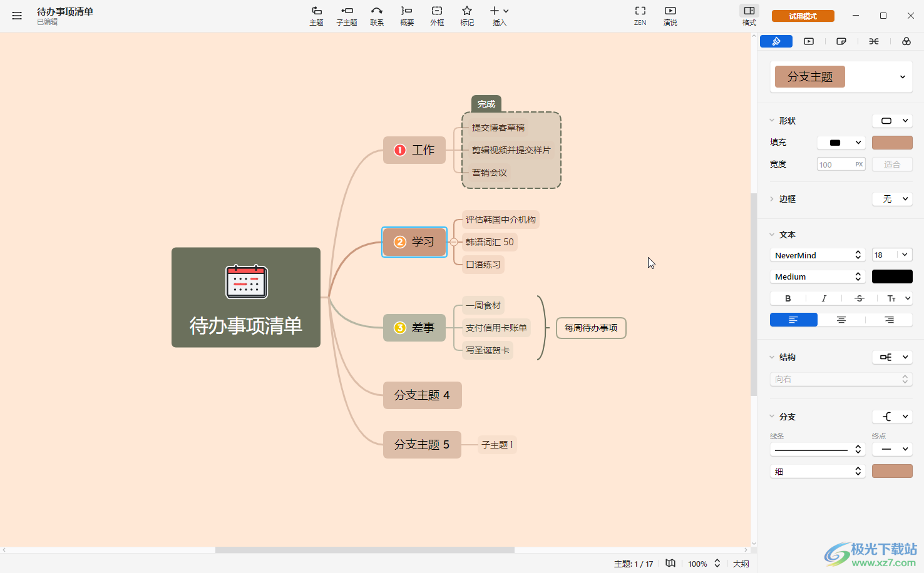
Task: Add a summary with 概要 tool
Action: point(407,16)
